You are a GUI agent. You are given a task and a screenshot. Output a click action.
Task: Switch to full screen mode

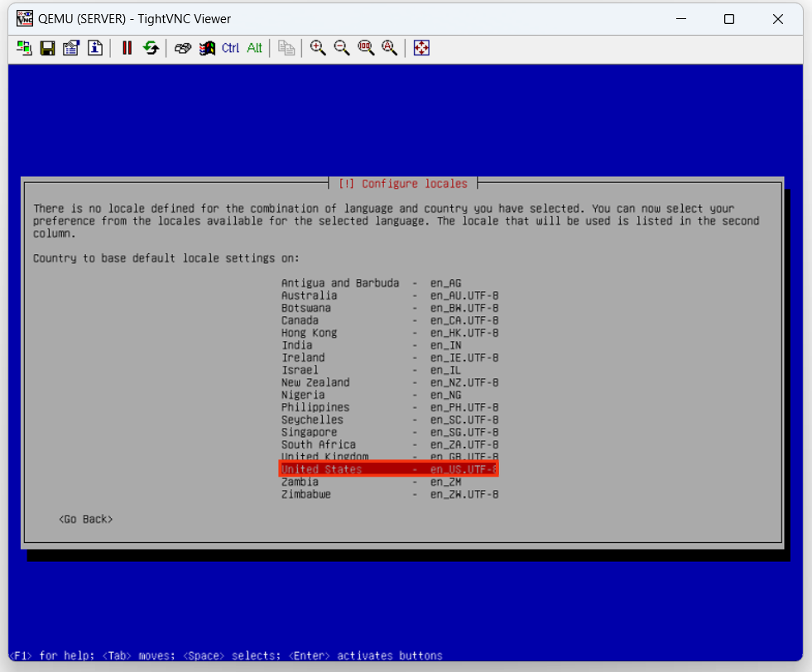[421, 48]
